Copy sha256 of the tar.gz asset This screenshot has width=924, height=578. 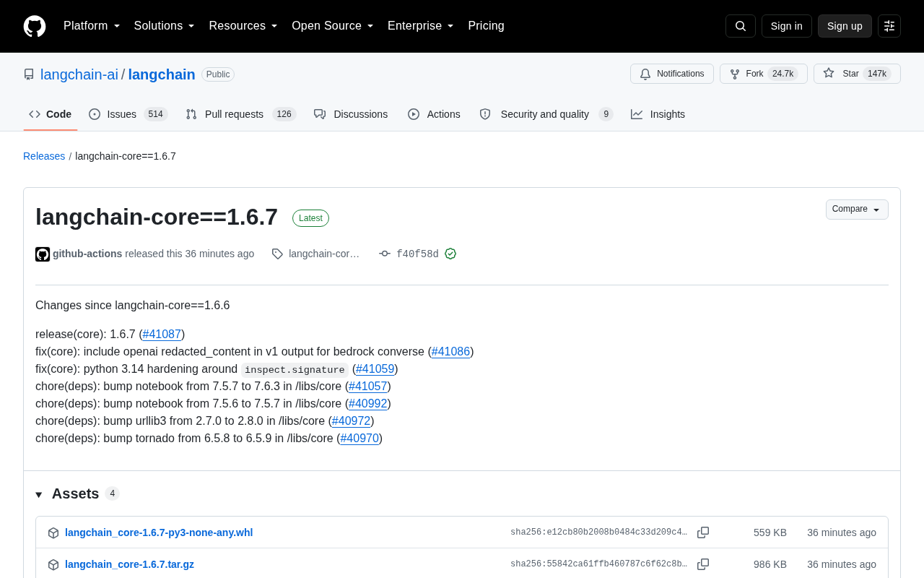click(x=703, y=564)
